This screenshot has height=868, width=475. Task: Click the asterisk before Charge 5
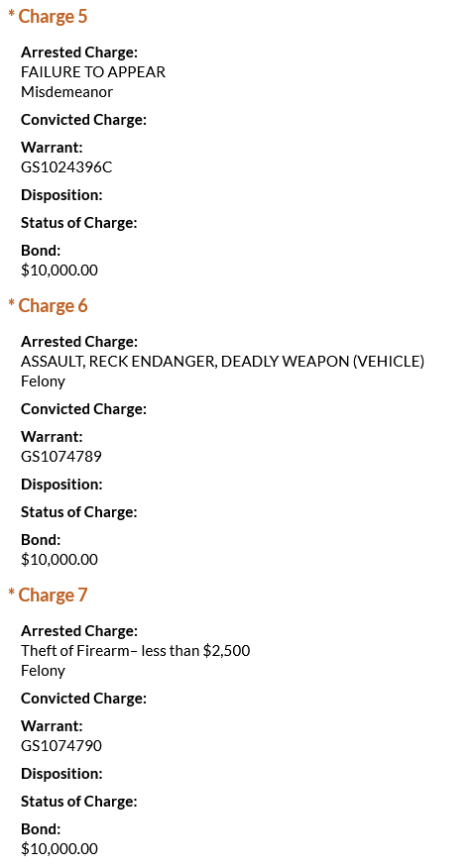click(x=11, y=14)
